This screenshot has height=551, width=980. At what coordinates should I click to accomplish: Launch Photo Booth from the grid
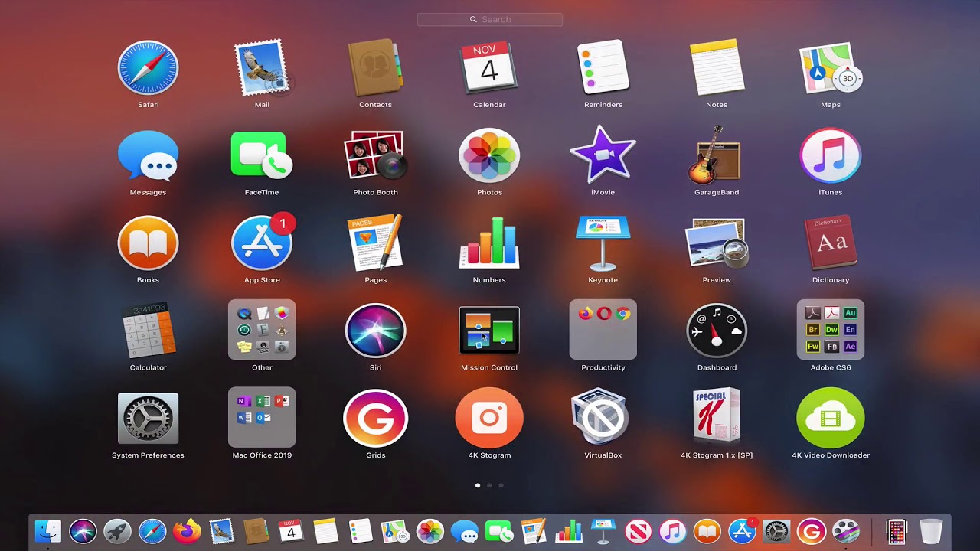coord(375,156)
